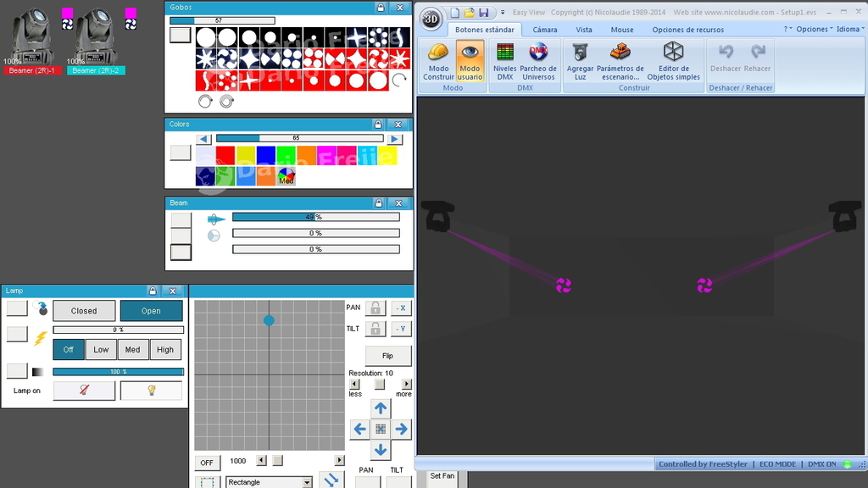
Task: Set strobe speed to Med
Action: (133, 350)
